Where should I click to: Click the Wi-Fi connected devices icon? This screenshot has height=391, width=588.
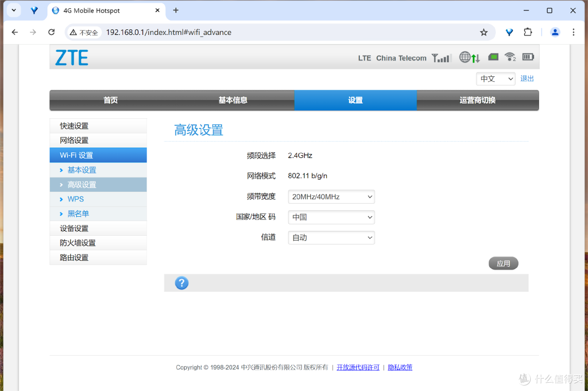[x=510, y=57]
